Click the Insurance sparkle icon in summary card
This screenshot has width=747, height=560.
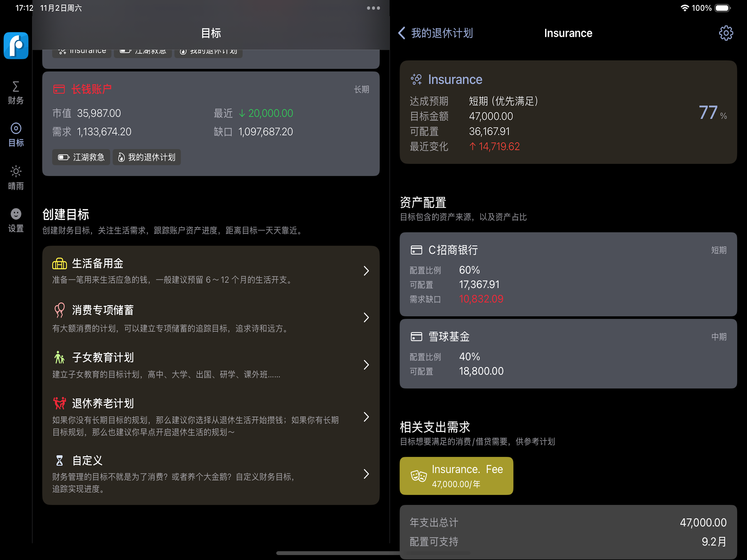[x=416, y=80]
